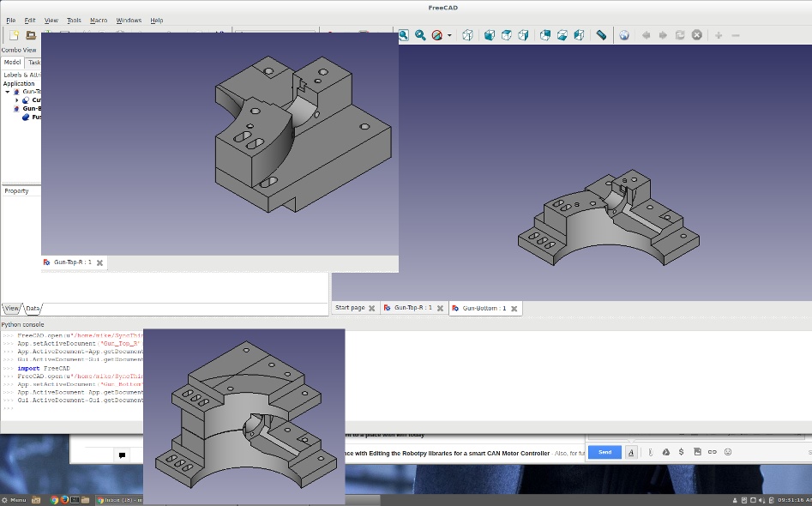Click the Draw Style icon
The height and width of the screenshot is (506, 812).
[x=437, y=35]
